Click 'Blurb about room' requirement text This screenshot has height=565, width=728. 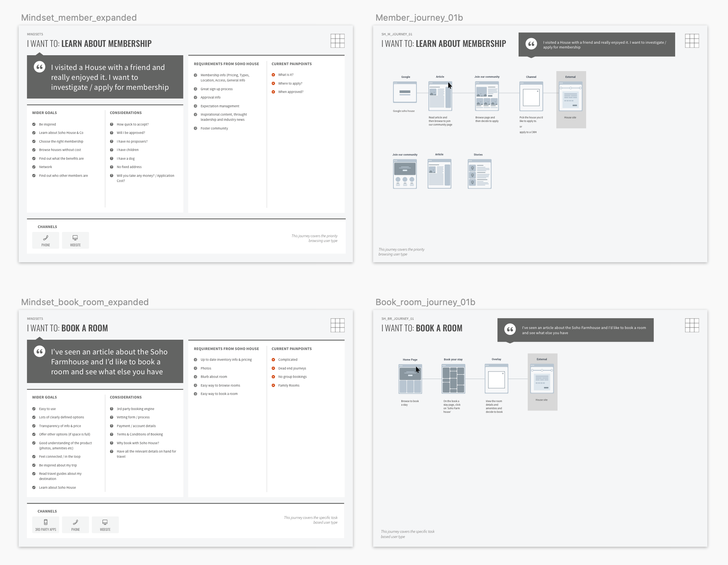214,377
